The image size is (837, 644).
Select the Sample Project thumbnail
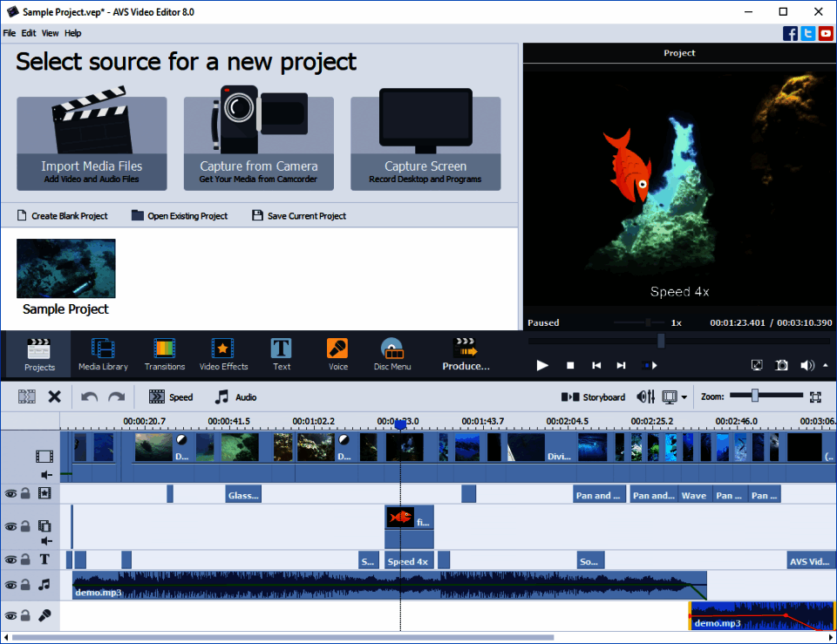point(65,268)
